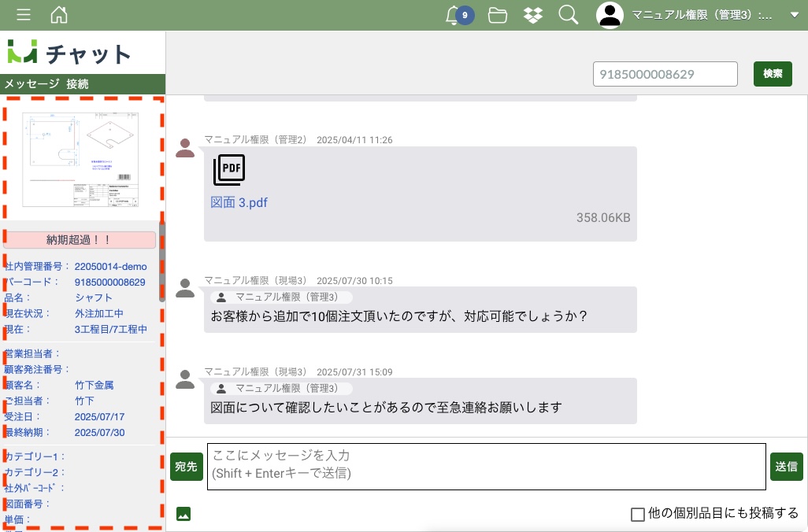The image size is (808, 532).
Task: Click the PDF file icon in message
Action: click(x=229, y=170)
